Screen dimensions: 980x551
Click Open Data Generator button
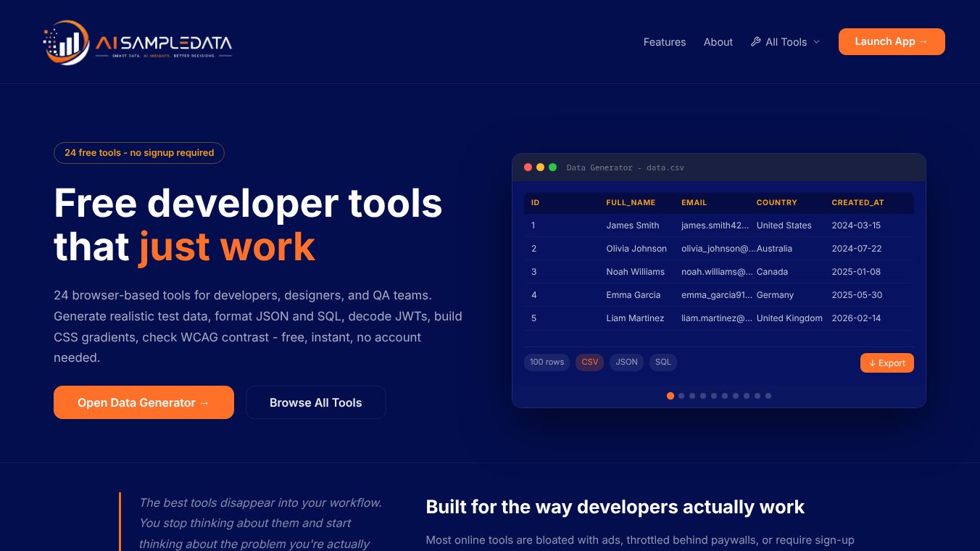[144, 402]
